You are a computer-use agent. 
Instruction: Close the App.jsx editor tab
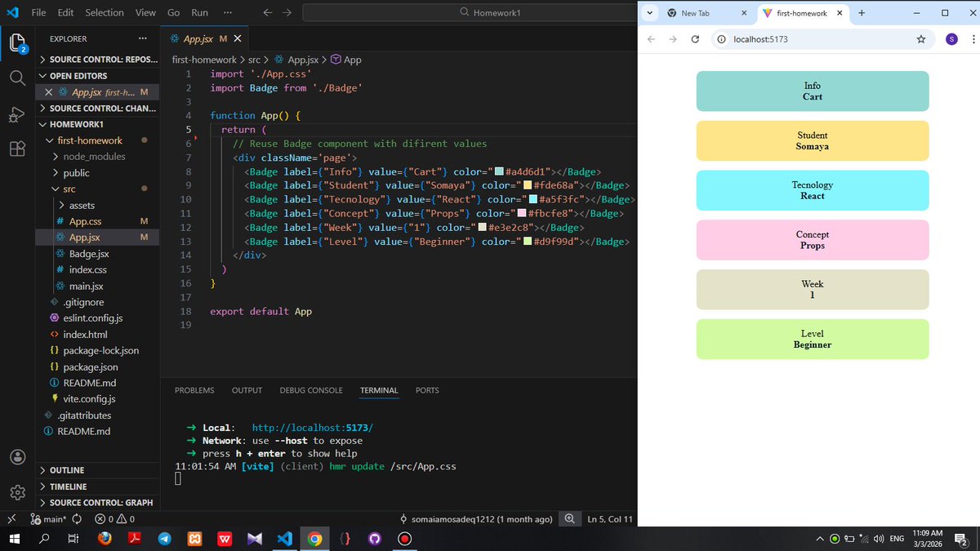click(238, 38)
